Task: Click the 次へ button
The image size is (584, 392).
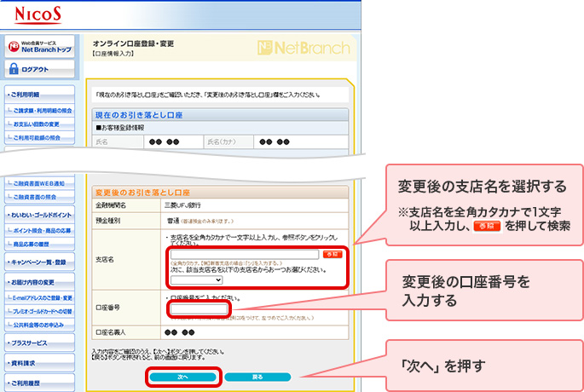Action: point(182,378)
